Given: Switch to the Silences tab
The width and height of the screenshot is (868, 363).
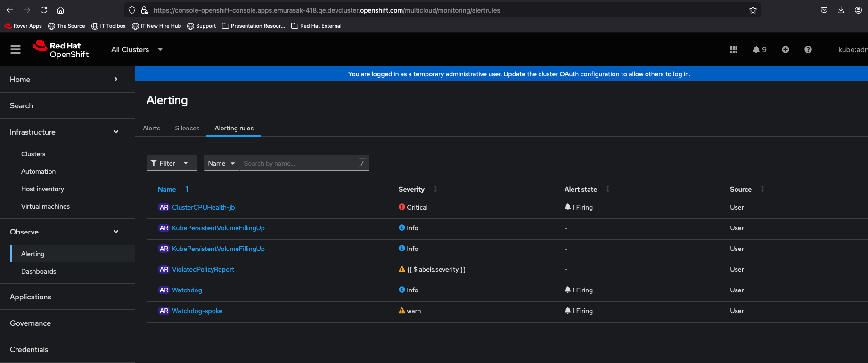Looking at the screenshot, I should 187,128.
